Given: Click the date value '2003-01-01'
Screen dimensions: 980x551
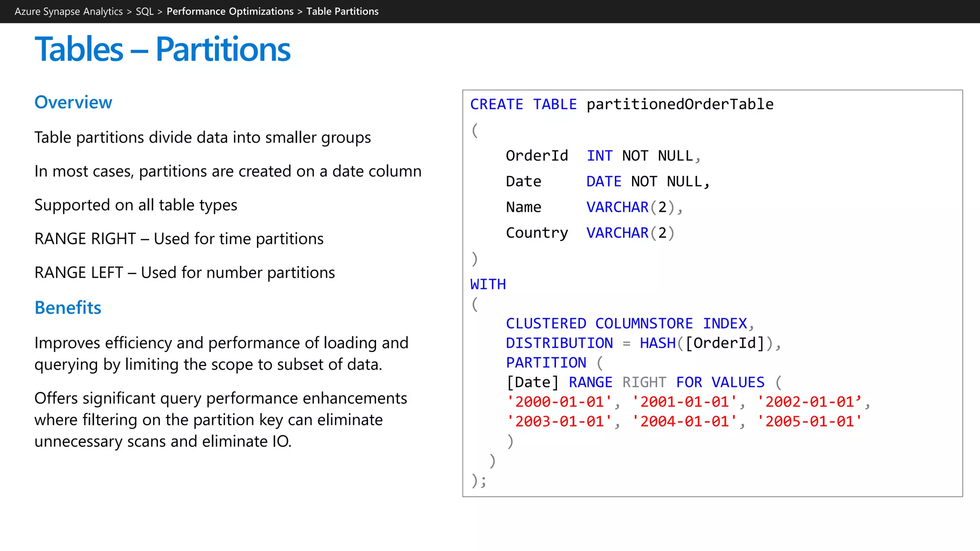Looking at the screenshot, I should pyautogui.click(x=559, y=422).
